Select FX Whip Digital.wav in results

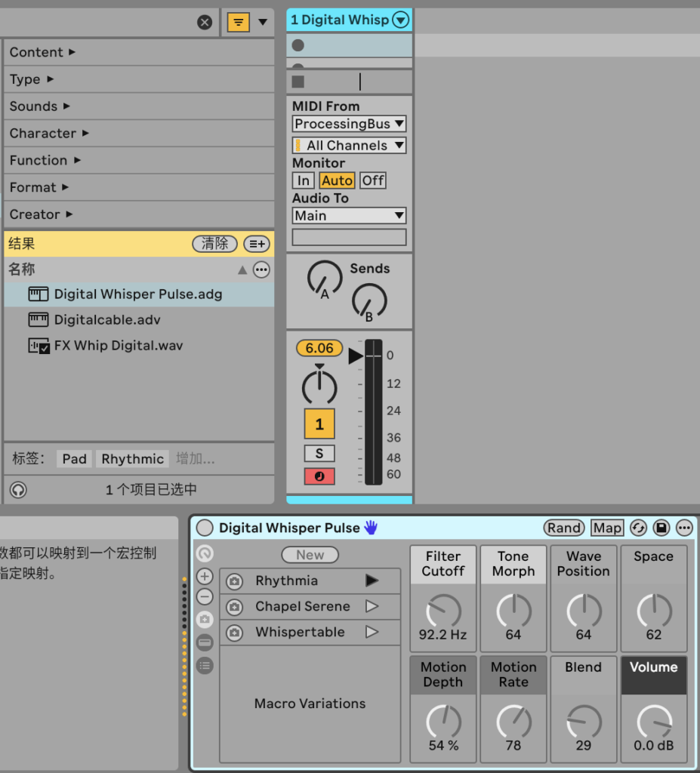(118, 346)
